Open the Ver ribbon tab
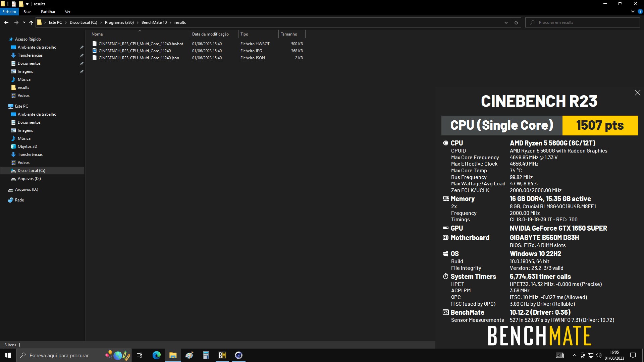The image size is (644, 362). point(68,12)
